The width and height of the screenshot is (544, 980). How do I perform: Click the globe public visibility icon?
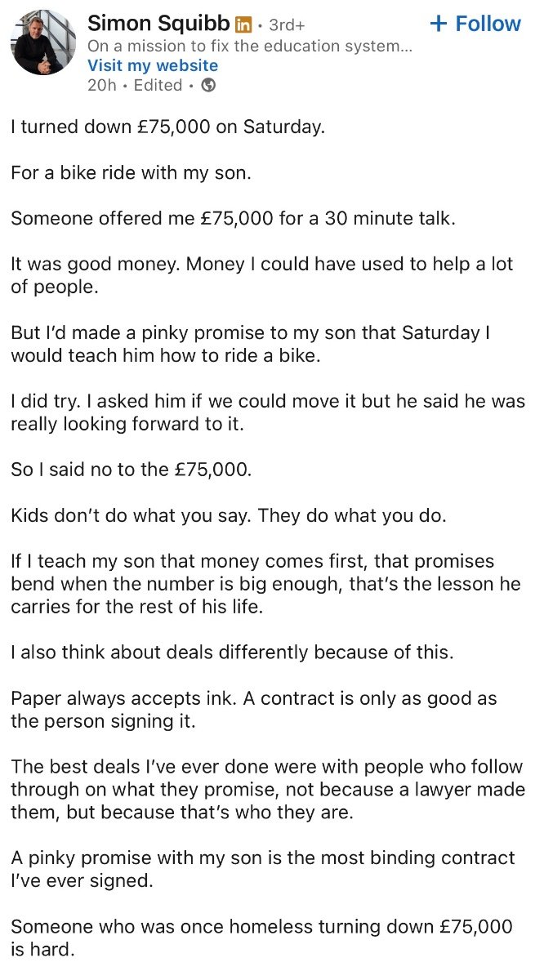pyautogui.click(x=209, y=85)
